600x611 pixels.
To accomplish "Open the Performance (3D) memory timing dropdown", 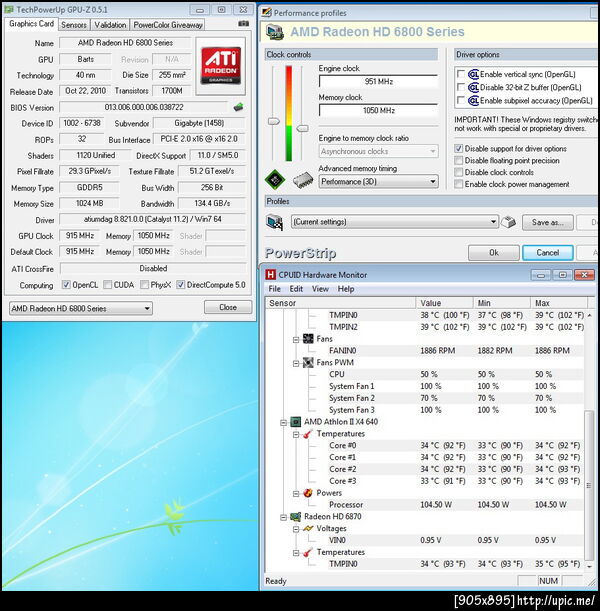I will pyautogui.click(x=378, y=182).
